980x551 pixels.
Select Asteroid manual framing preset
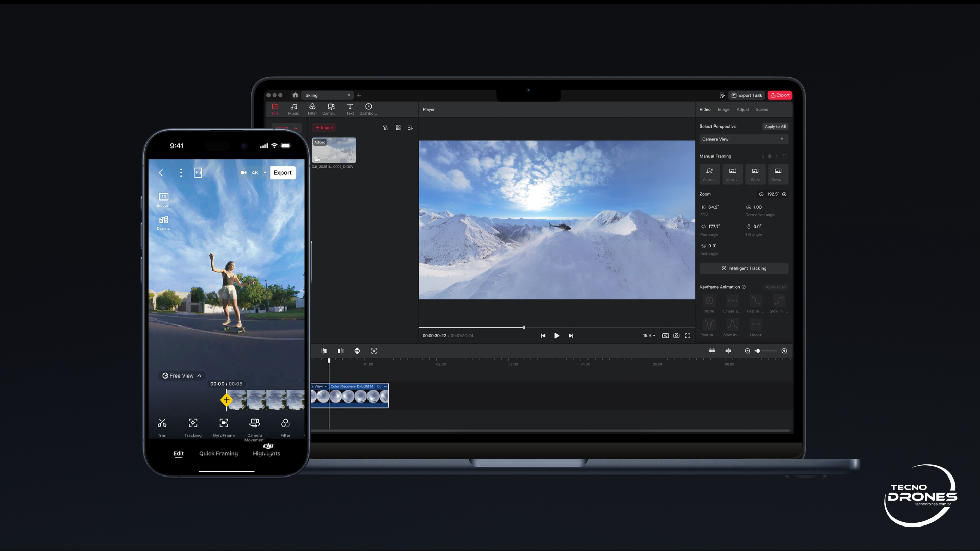pyautogui.click(x=709, y=173)
